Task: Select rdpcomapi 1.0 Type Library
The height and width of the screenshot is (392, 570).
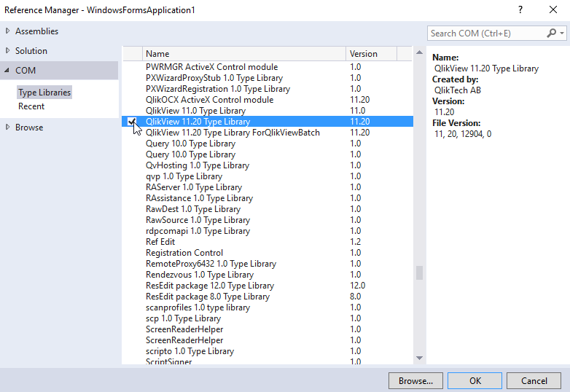Action: click(x=268, y=231)
